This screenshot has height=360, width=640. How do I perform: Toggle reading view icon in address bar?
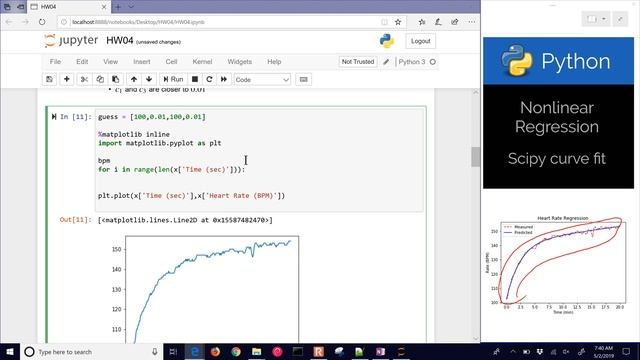[x=384, y=22]
